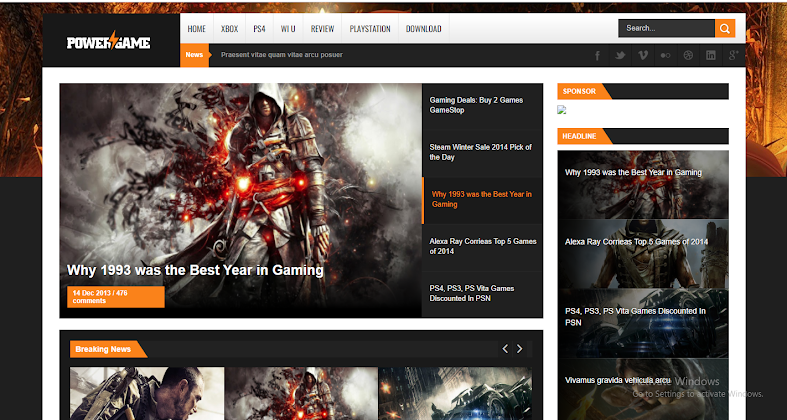Select highlighted slider item 'Why 1993 was the Best Year'
Screen dimensions: 787x420
point(482,200)
